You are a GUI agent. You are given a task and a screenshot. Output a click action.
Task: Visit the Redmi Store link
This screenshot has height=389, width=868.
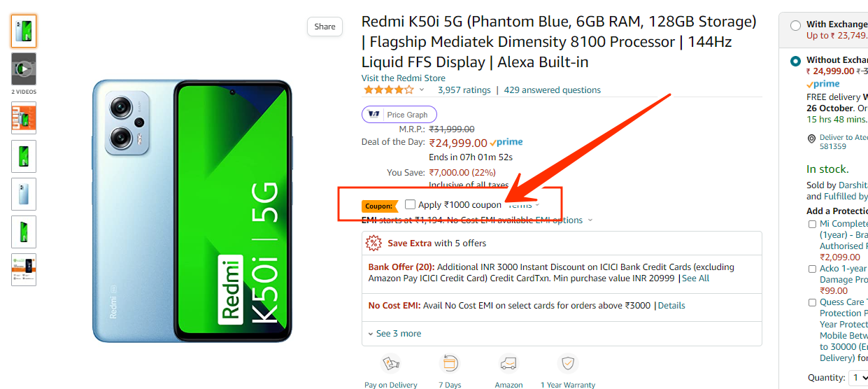pyautogui.click(x=403, y=78)
